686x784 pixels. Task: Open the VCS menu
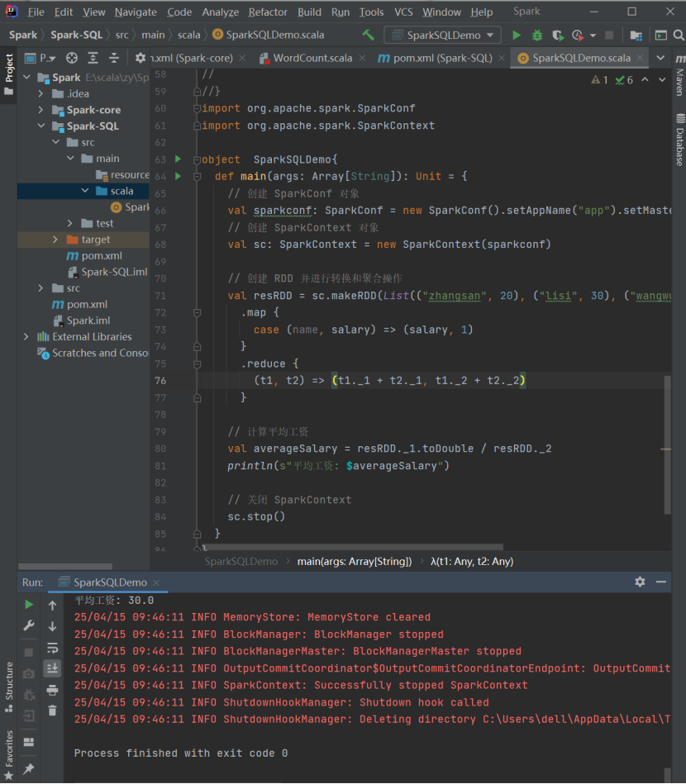point(403,12)
